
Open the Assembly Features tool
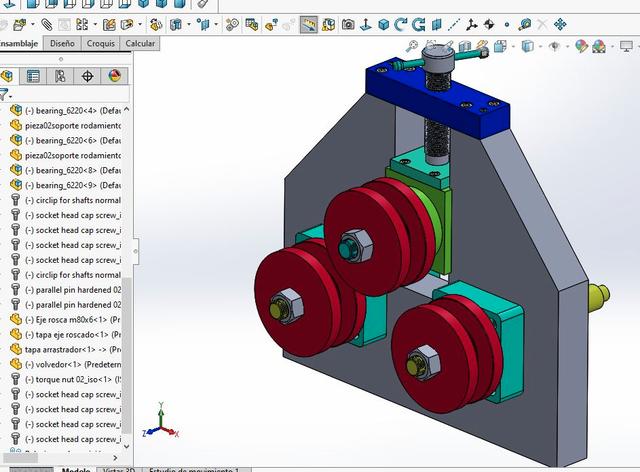tap(176, 25)
